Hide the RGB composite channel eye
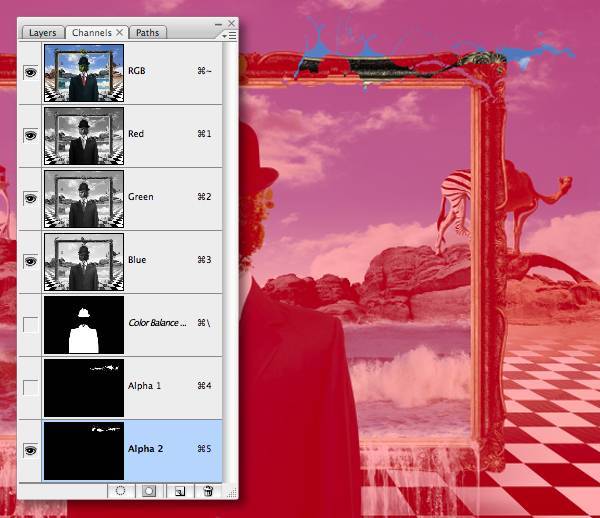 [31, 72]
